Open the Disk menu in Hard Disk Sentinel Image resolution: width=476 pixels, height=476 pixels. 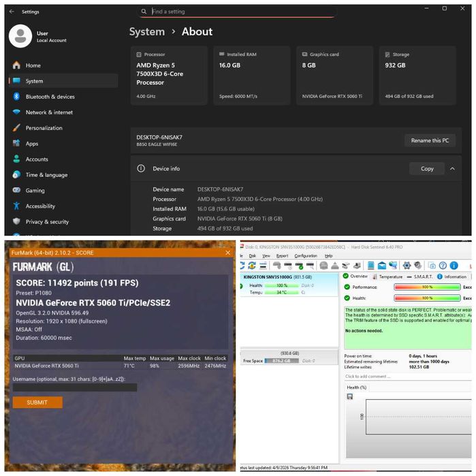pos(253,255)
